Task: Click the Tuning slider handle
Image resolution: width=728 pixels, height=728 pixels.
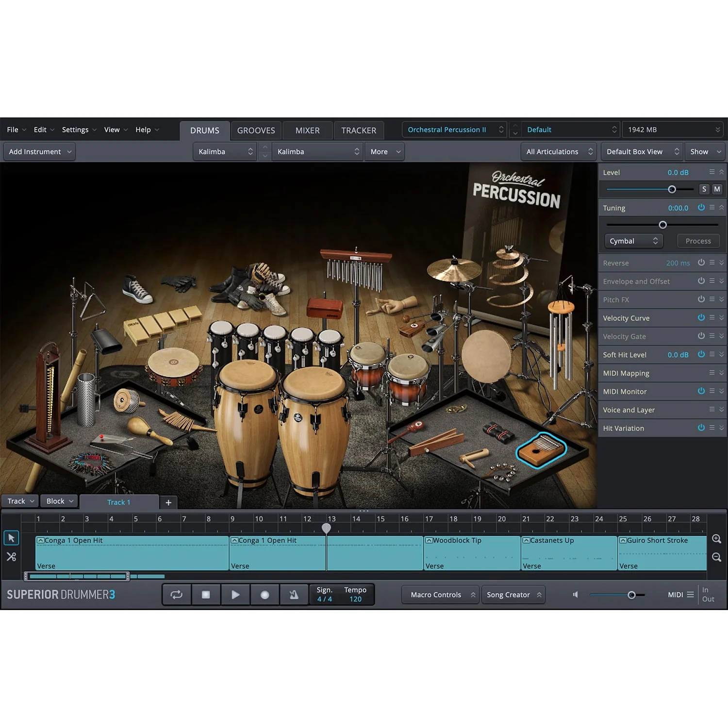Action: click(663, 225)
